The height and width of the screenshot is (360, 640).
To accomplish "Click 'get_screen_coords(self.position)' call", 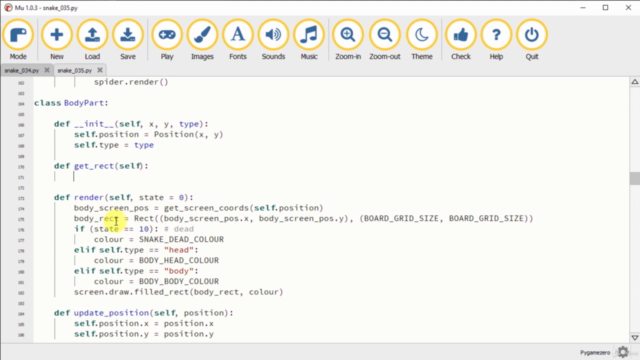I will tap(244, 208).
